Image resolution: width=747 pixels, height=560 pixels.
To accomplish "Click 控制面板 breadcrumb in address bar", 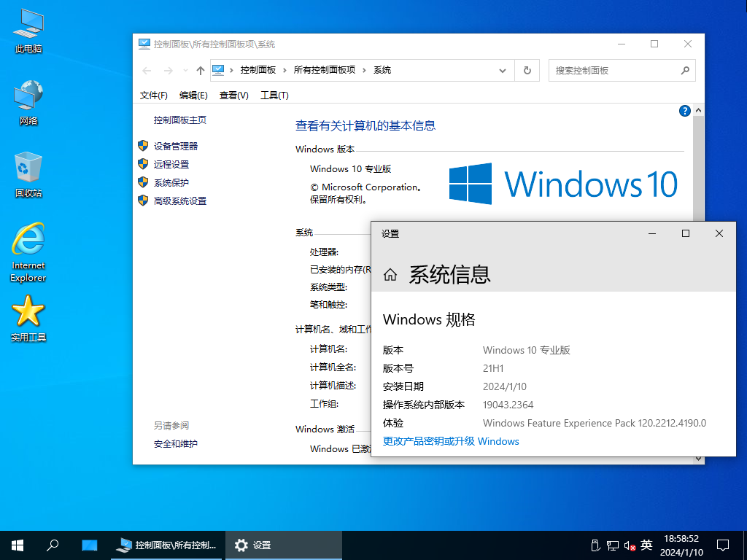I will [x=258, y=70].
